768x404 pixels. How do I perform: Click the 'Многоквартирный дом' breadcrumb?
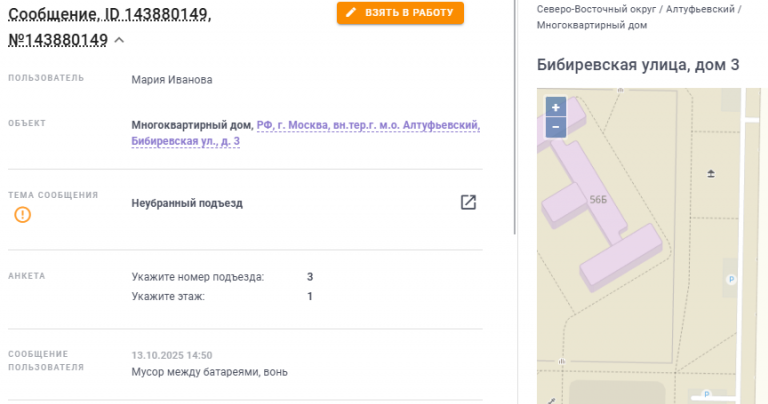pos(592,25)
